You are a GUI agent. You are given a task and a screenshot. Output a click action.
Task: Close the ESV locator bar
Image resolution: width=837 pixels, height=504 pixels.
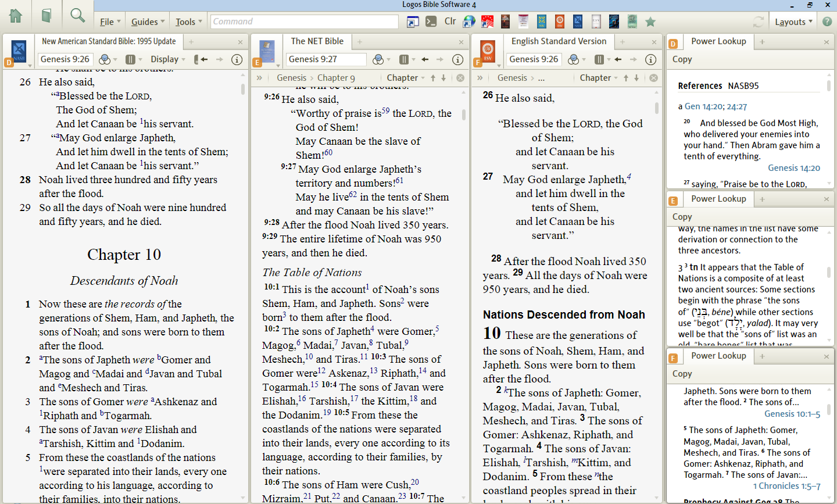(x=653, y=78)
